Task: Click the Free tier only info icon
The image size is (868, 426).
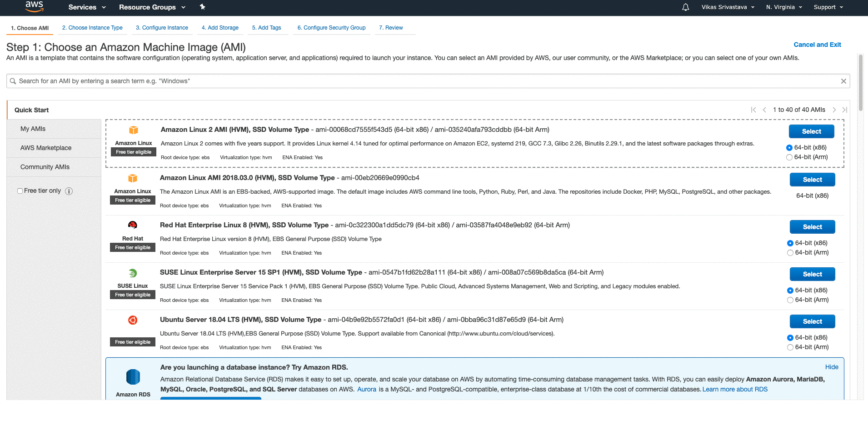Action: (x=69, y=191)
